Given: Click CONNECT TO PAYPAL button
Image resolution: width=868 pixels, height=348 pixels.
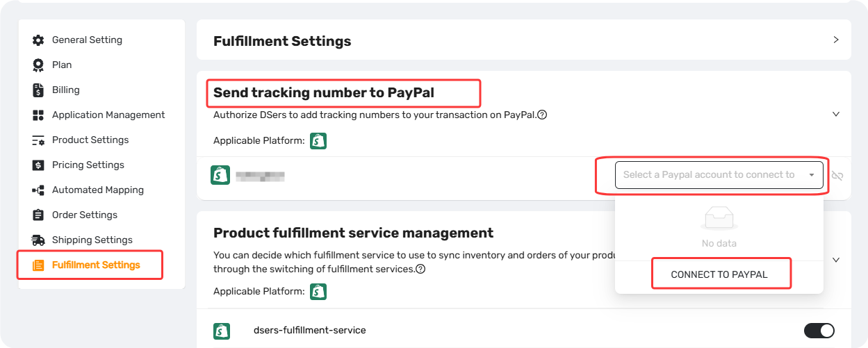Looking at the screenshot, I should click(x=719, y=274).
